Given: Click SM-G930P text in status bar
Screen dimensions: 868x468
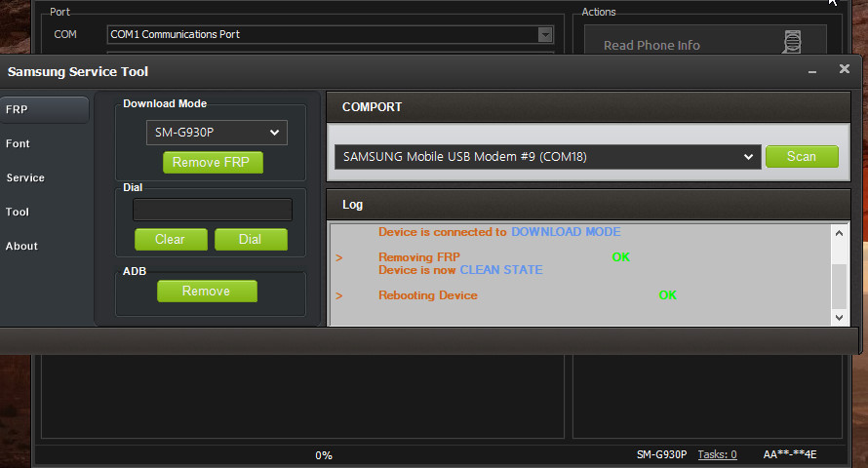Looking at the screenshot, I should point(661,454).
